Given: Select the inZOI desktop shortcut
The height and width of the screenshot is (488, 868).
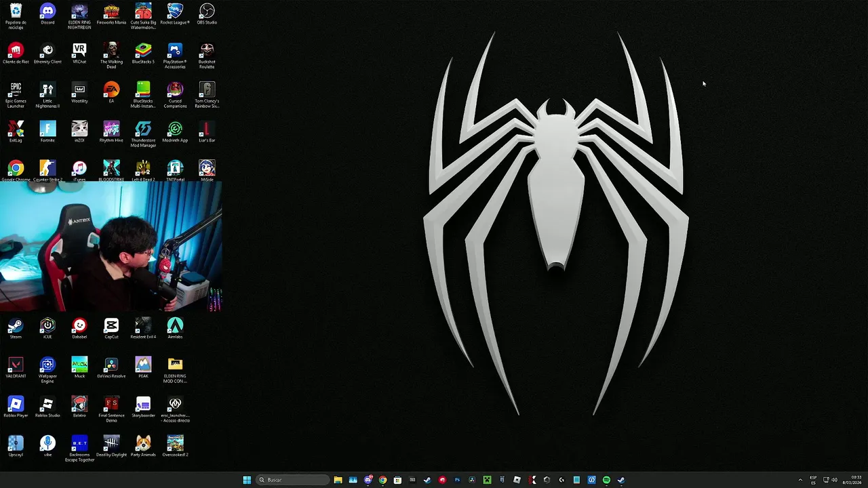Looking at the screenshot, I should (x=79, y=132).
